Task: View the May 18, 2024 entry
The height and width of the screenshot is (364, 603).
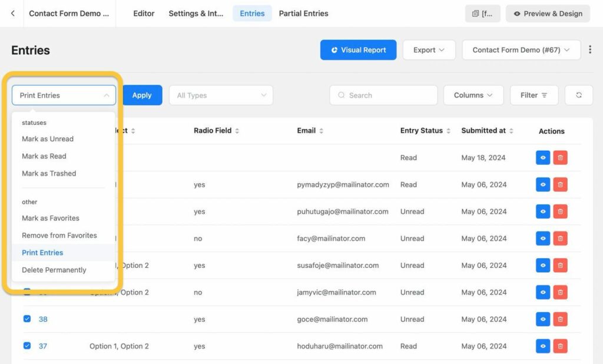Action: (x=542, y=157)
